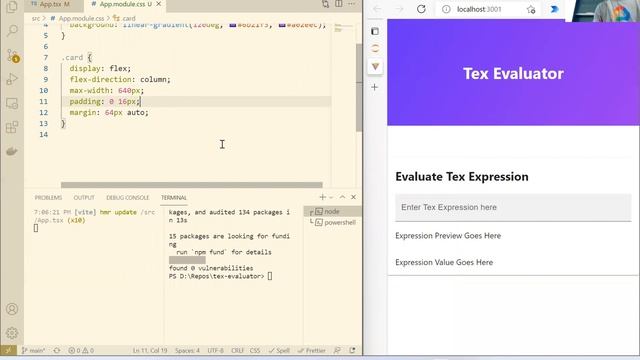640x360 pixels.
Task: Open the Explorer view in VS Code activity bar
Action: pos(12,7)
